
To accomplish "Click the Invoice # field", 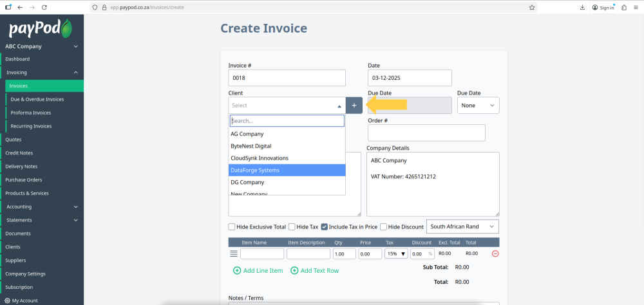I will [x=287, y=78].
